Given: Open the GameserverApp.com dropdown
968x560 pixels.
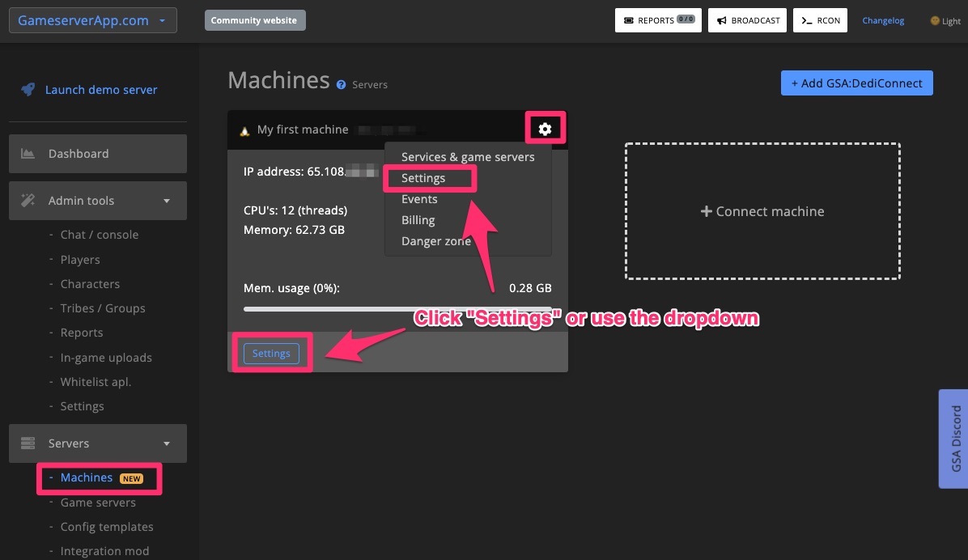Looking at the screenshot, I should point(92,20).
